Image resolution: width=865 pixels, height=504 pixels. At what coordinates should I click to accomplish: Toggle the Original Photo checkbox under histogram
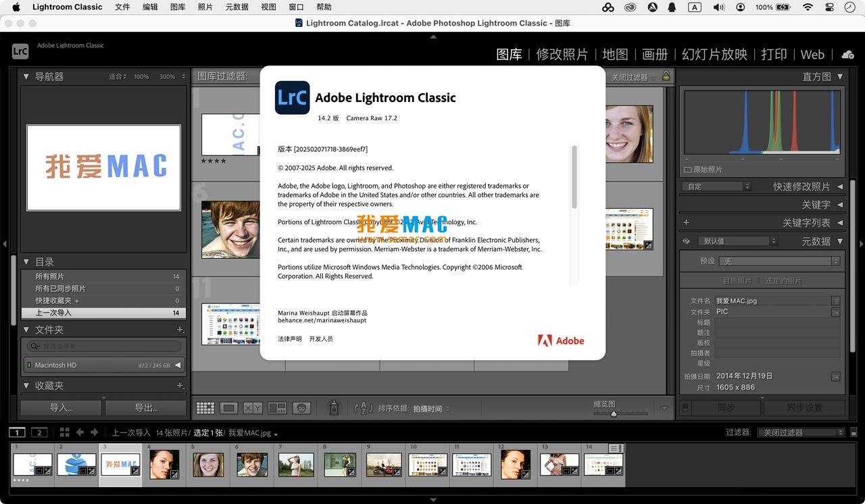[688, 170]
